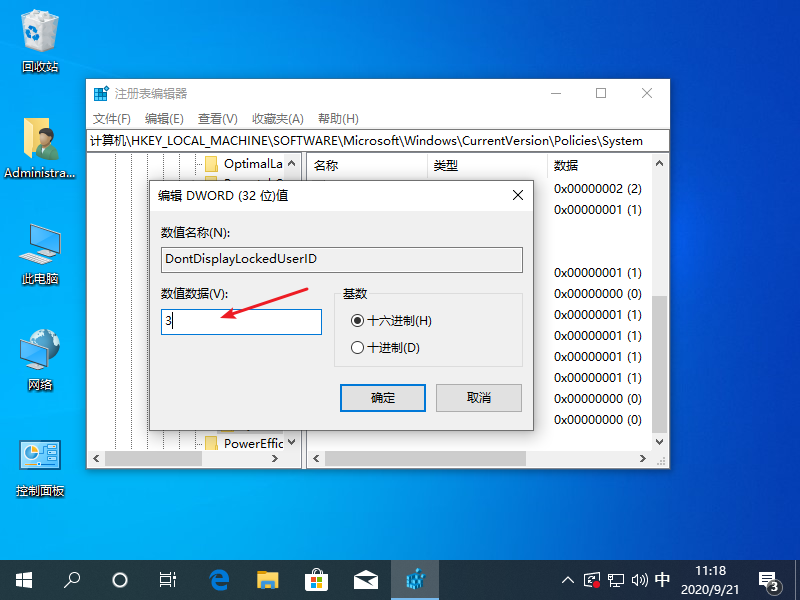
Task: Click the speaker icon in the tray
Action: [x=638, y=579]
